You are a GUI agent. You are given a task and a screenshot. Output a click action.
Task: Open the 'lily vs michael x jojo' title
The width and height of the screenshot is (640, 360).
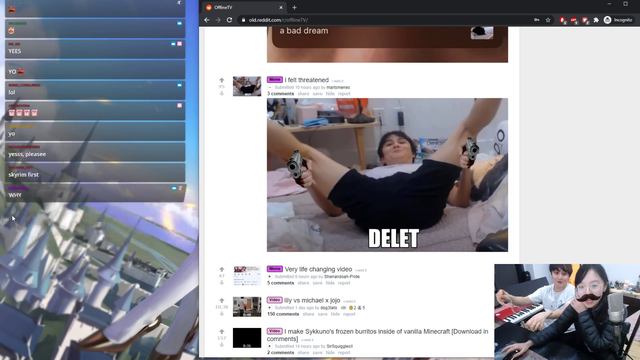(312, 300)
